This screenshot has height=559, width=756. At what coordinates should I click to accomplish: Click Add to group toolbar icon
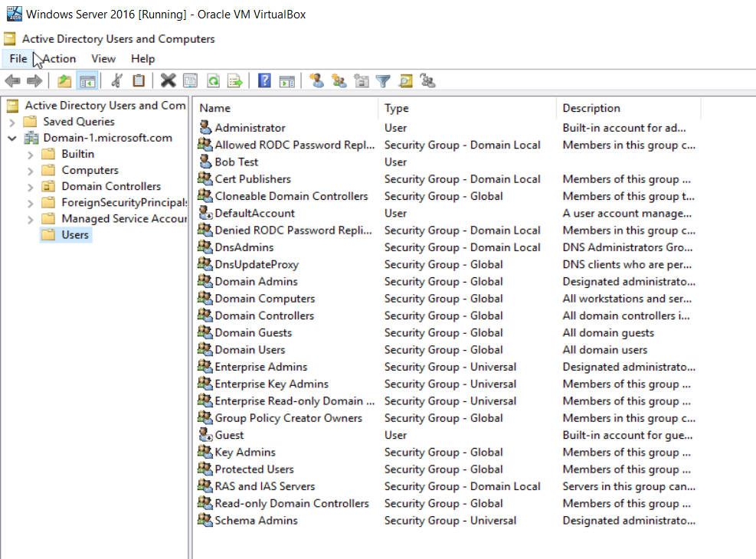[427, 80]
